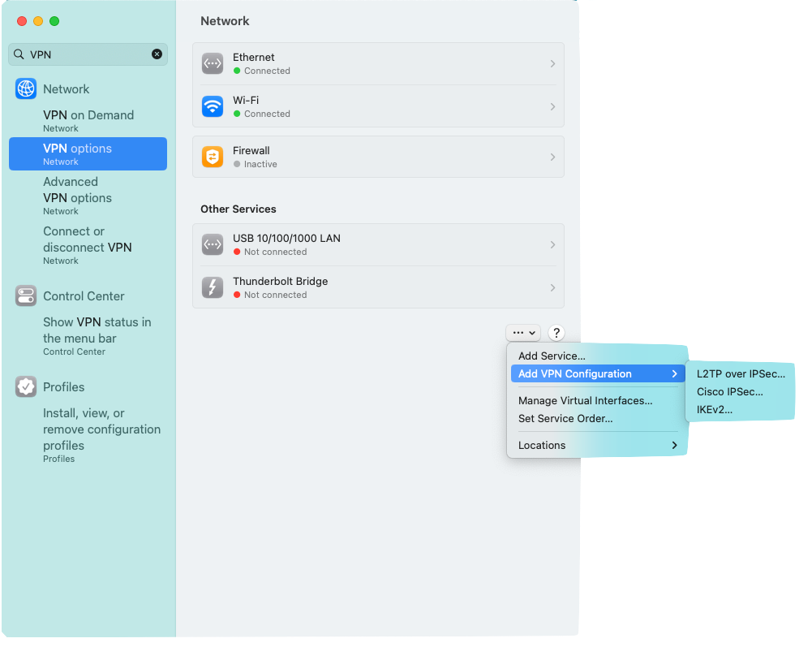Click the Ethernet connection icon
This screenshot has width=812, height=647.
pyautogui.click(x=212, y=63)
